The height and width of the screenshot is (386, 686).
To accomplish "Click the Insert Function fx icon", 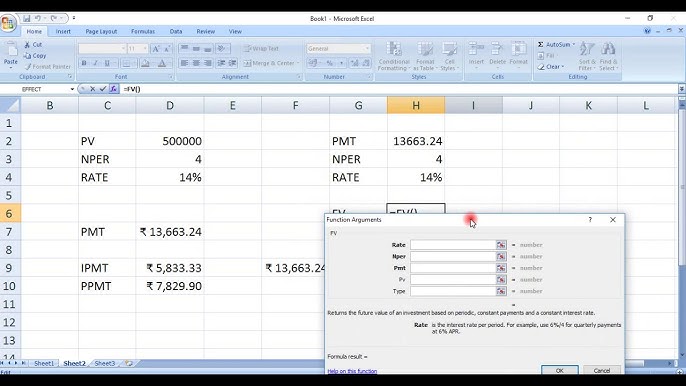I will point(113,89).
